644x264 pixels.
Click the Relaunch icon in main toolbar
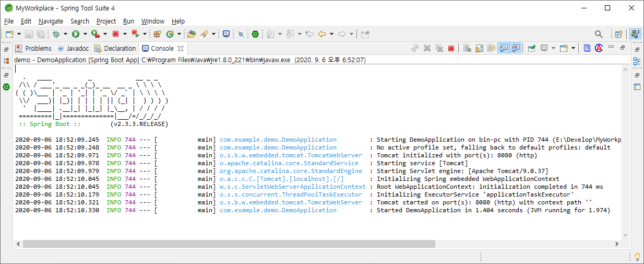click(x=135, y=34)
